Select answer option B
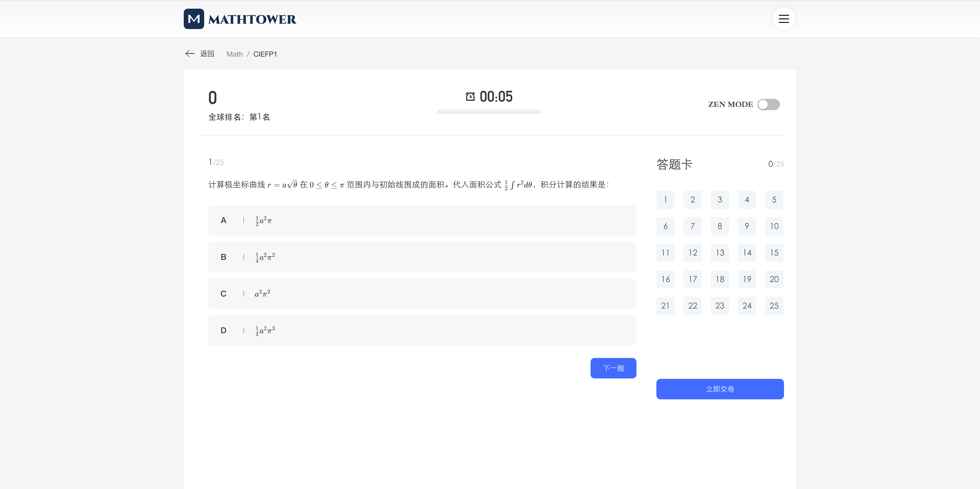This screenshot has height=489, width=980. pyautogui.click(x=422, y=257)
